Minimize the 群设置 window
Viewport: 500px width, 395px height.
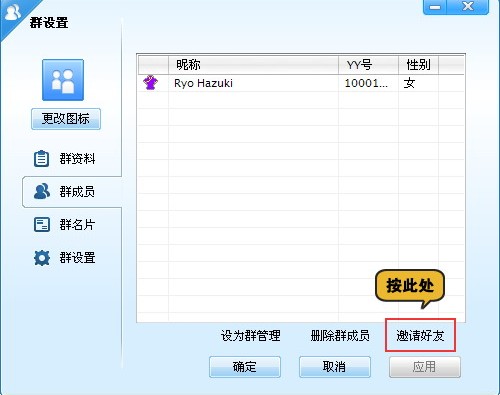pyautogui.click(x=435, y=7)
